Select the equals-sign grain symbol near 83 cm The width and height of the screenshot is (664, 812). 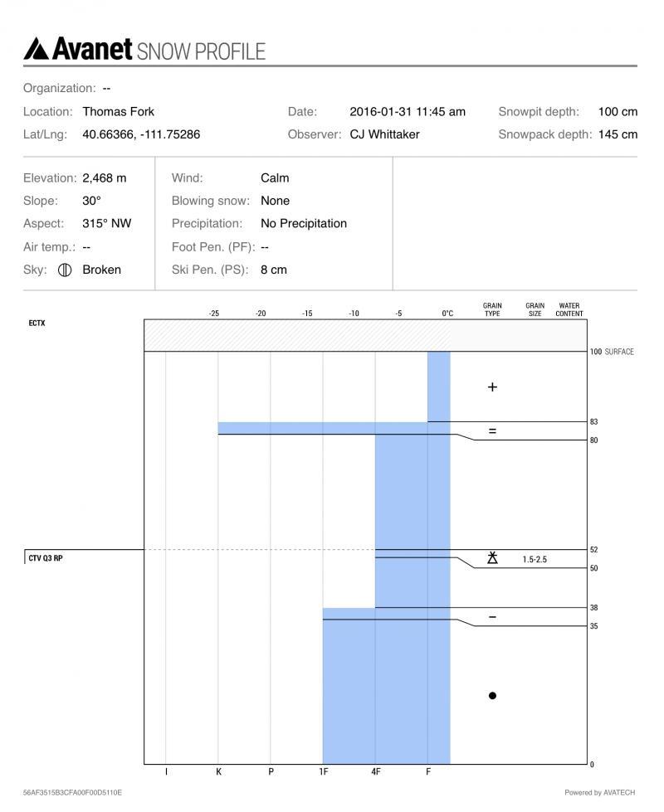point(492,431)
